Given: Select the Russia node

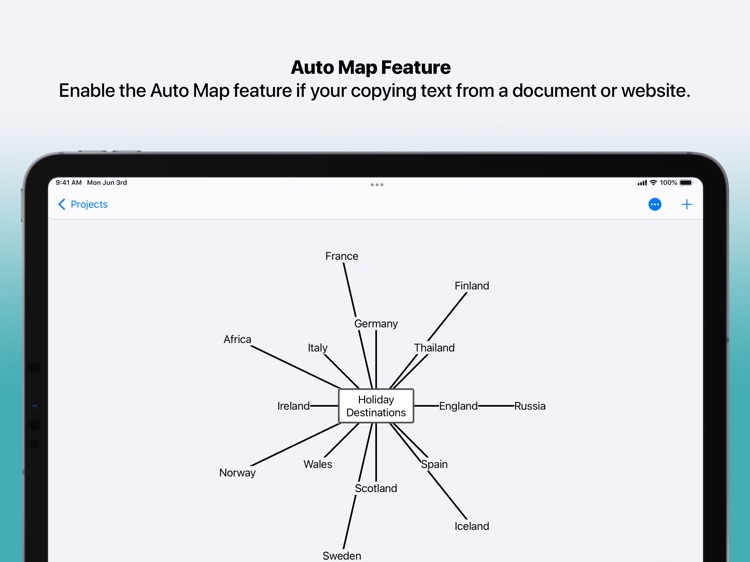Looking at the screenshot, I should click(x=530, y=406).
